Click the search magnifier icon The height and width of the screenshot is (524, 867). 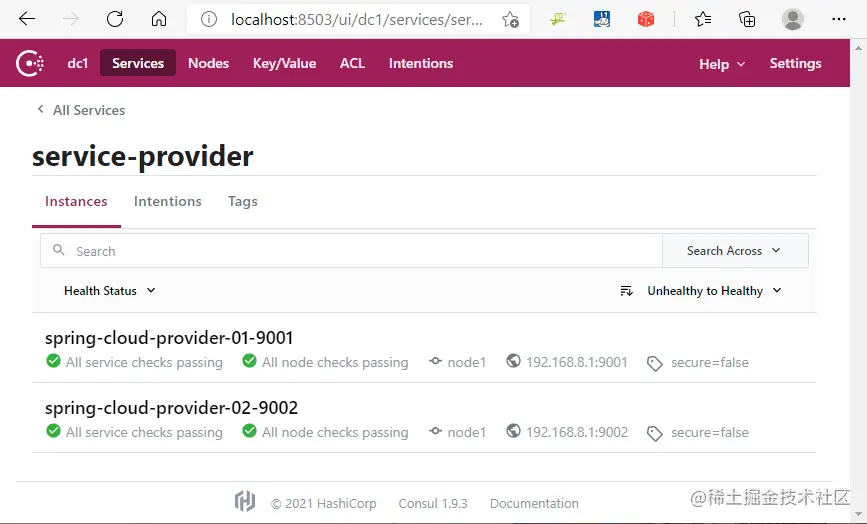tap(59, 250)
